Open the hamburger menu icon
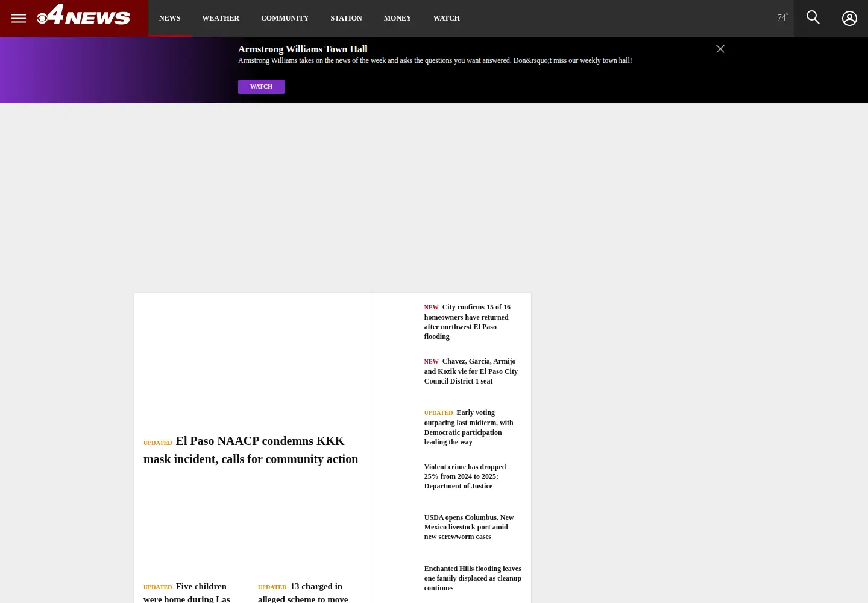The width and height of the screenshot is (868, 603). (19, 18)
